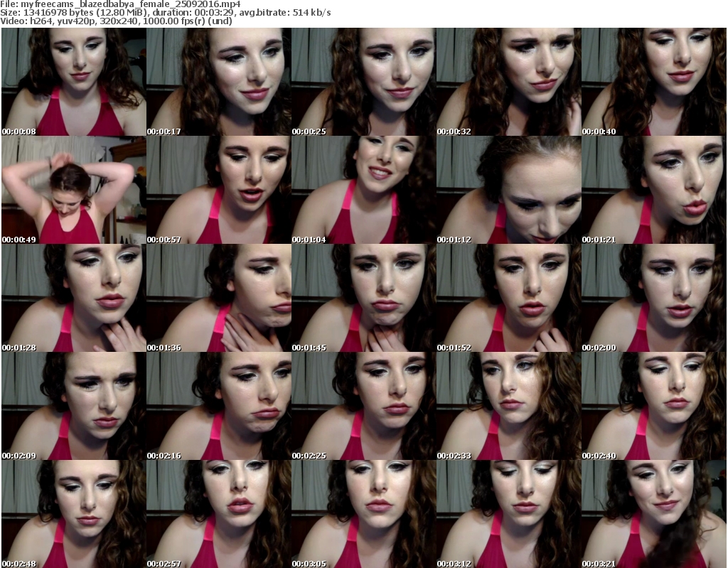Select the frame timestamped 00:01:12
This screenshot has width=728, height=568.
508,191
